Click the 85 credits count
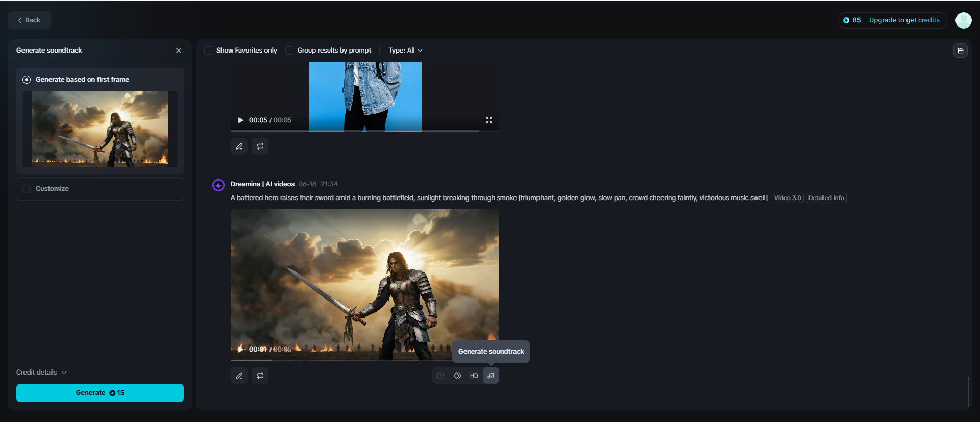The height and width of the screenshot is (422, 980). point(856,20)
